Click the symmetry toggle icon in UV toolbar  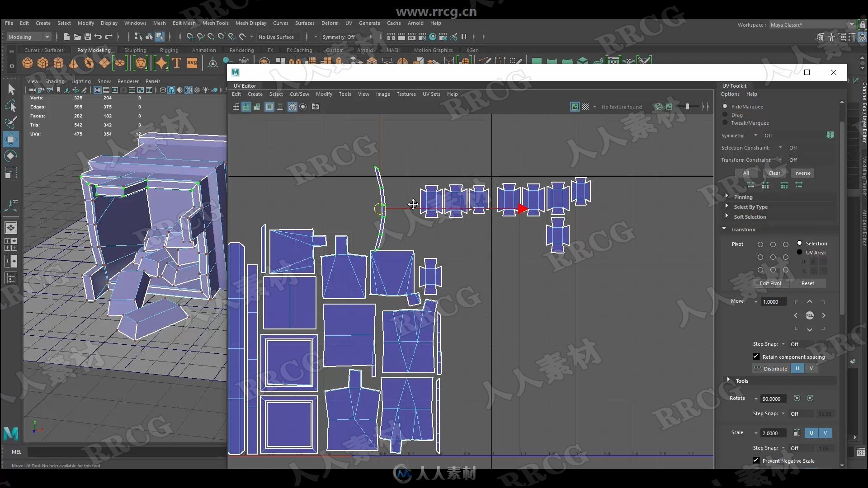click(830, 135)
